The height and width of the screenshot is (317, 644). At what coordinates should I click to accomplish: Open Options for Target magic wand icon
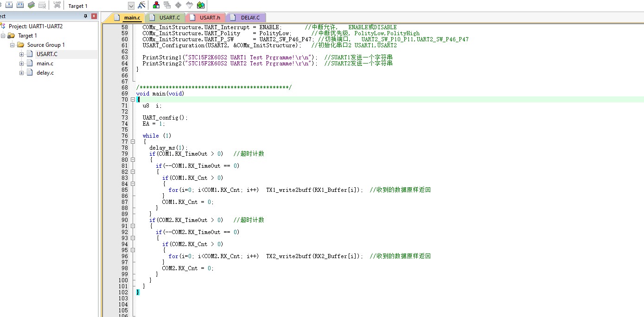click(141, 5)
